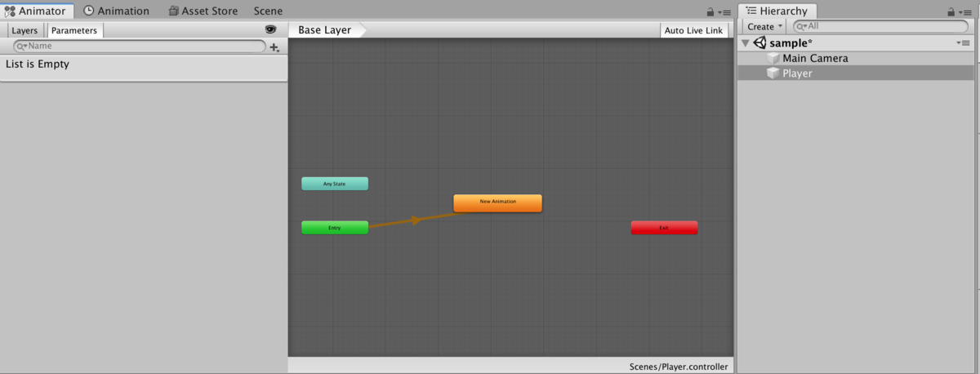Click the Main Camera cube icon
This screenshot has width=980, height=374.
click(773, 58)
